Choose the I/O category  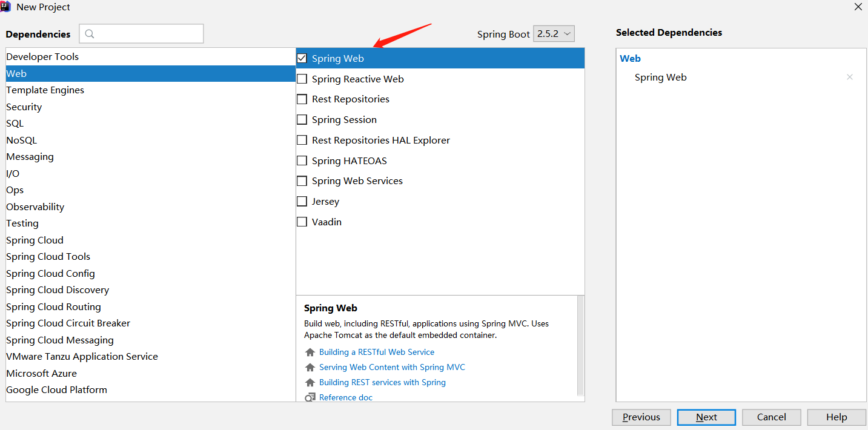(150, 173)
